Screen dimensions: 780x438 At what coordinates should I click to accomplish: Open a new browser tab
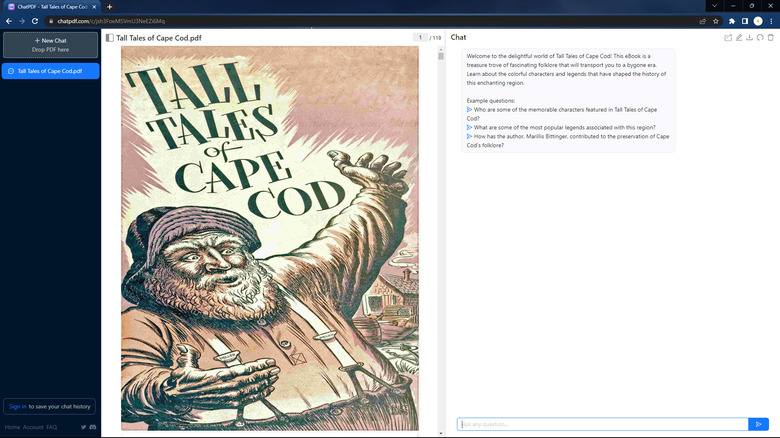tap(109, 6)
